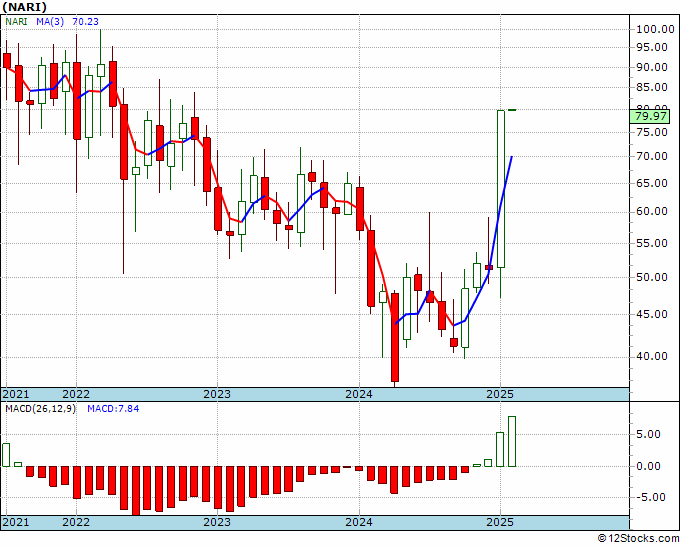Click the 60.00 price axis label
This screenshot has width=680, height=546.
point(652,212)
